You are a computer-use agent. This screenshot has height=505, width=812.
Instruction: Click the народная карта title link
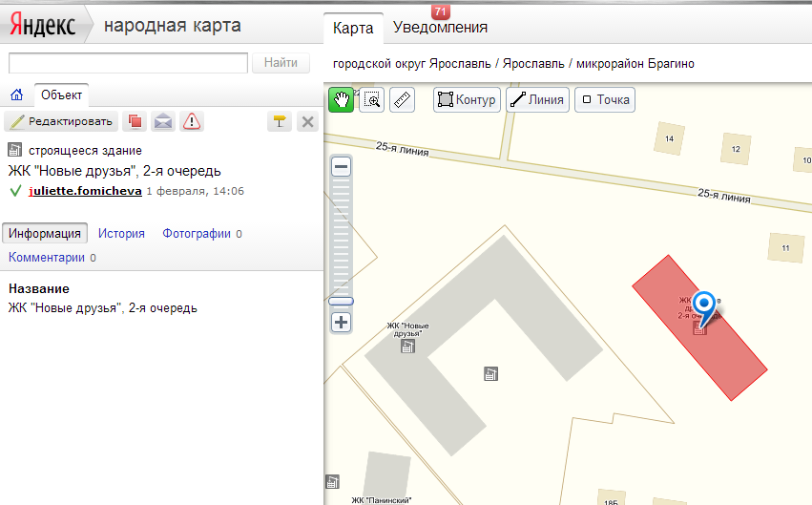pos(173,26)
